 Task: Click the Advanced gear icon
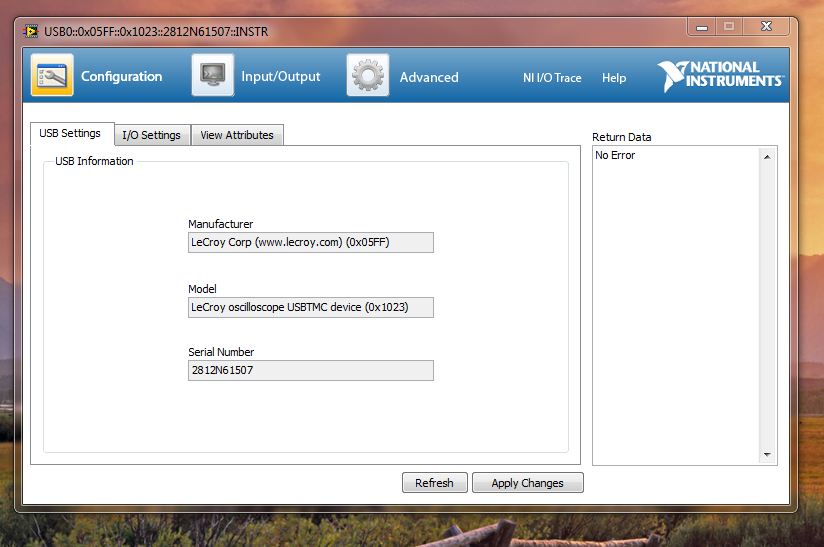(x=368, y=76)
